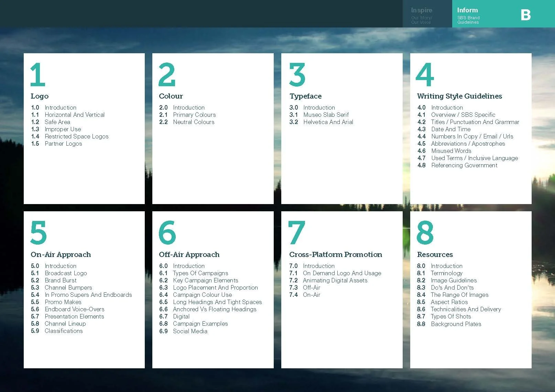555x392 pixels.
Task: Go to 5.1 Broadcast Logo
Action: (59, 273)
